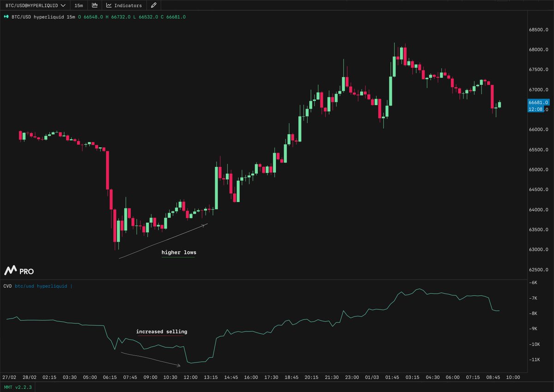Change the 15m timeframe selector

pyautogui.click(x=79, y=6)
